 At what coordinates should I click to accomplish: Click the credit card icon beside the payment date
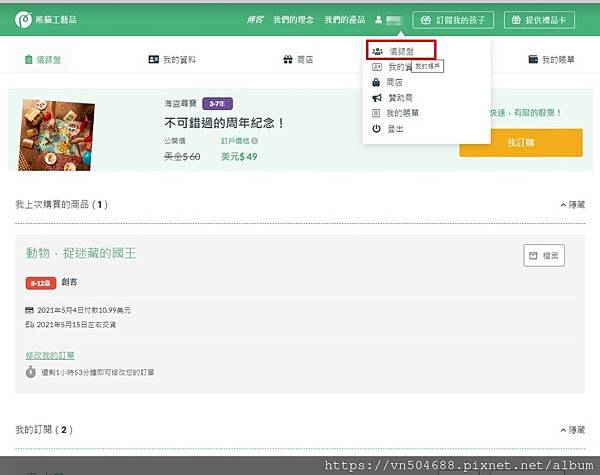[x=29, y=310]
